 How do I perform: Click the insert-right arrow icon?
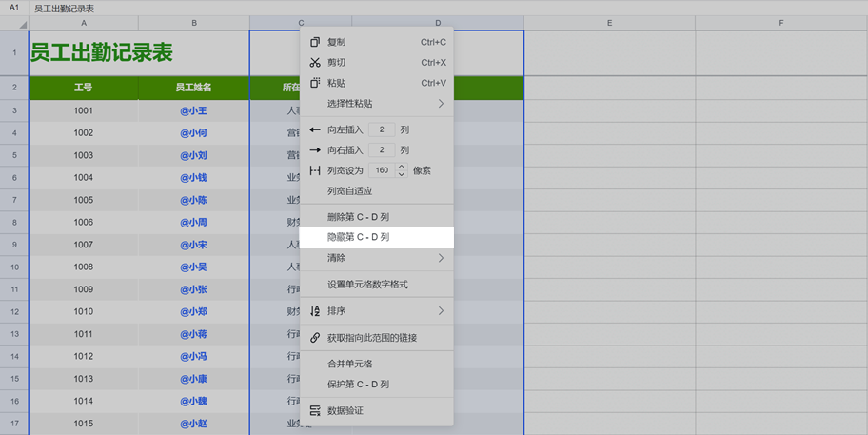(x=315, y=150)
